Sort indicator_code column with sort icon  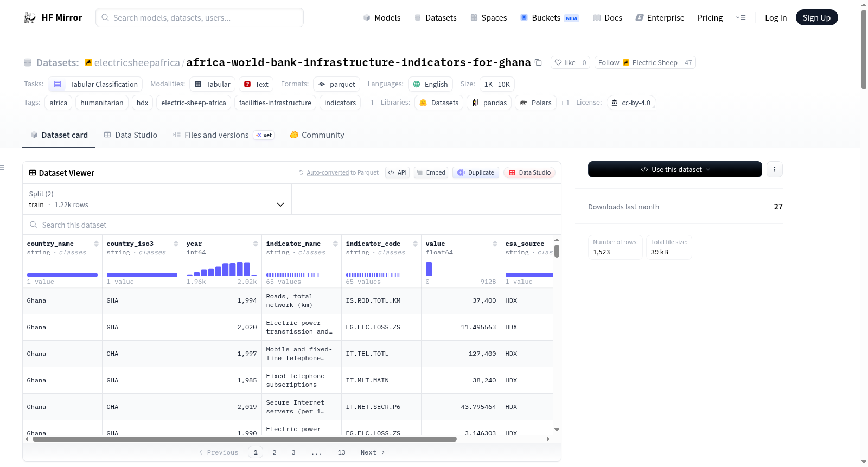tap(415, 244)
